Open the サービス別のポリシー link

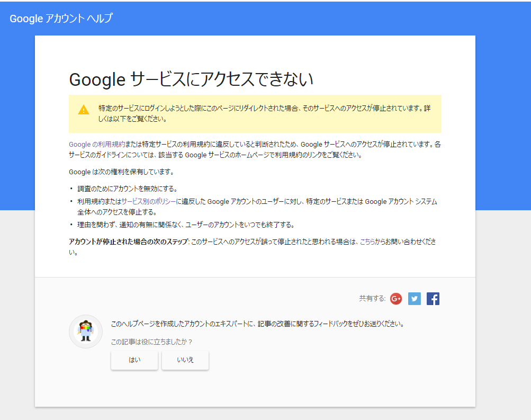(148, 202)
